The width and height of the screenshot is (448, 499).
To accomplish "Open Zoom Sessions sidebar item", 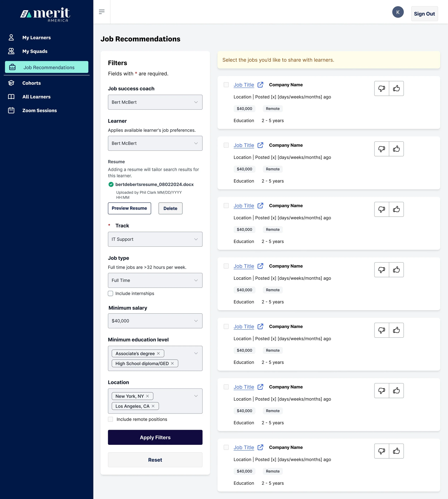I will pyautogui.click(x=39, y=110).
